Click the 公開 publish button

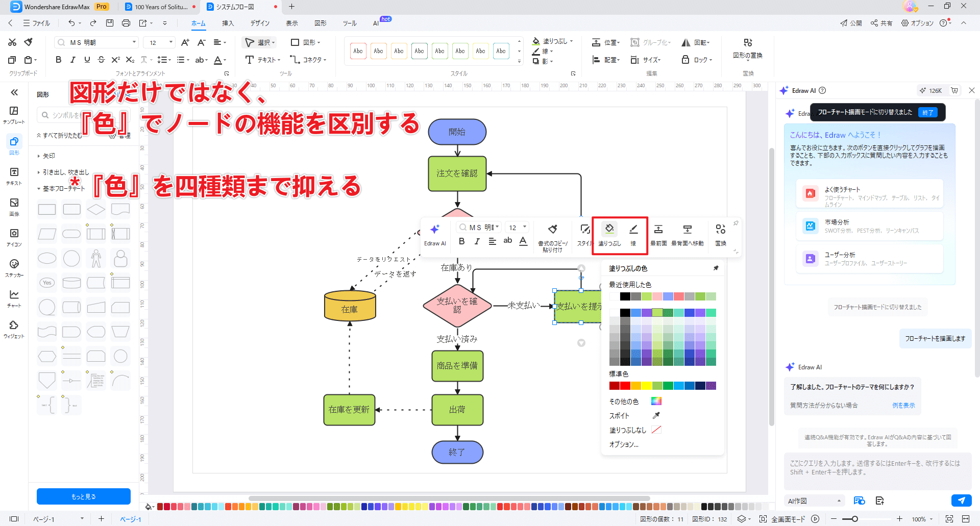[851, 23]
